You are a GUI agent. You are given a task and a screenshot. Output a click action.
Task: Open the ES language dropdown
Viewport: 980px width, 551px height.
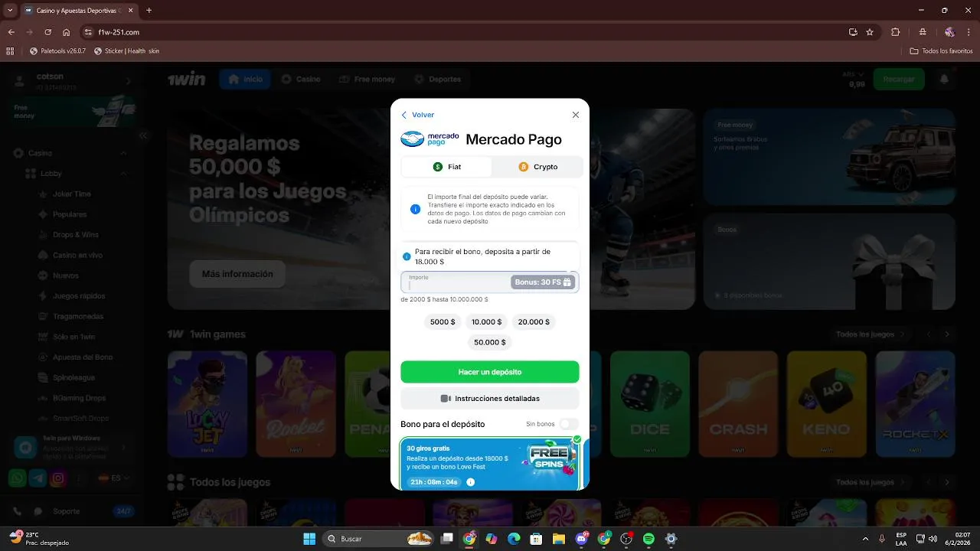(113, 478)
